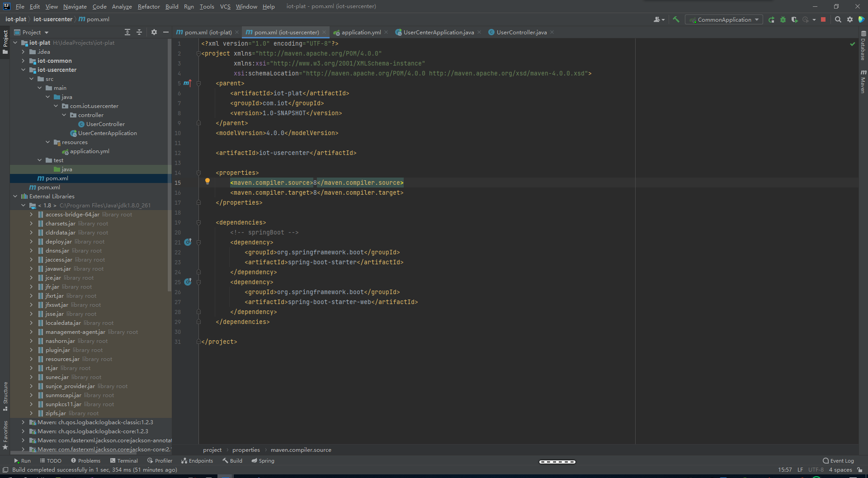This screenshot has height=478, width=868.
Task: Open IDE Settings via gear icon in toolbar
Action: 850,19
